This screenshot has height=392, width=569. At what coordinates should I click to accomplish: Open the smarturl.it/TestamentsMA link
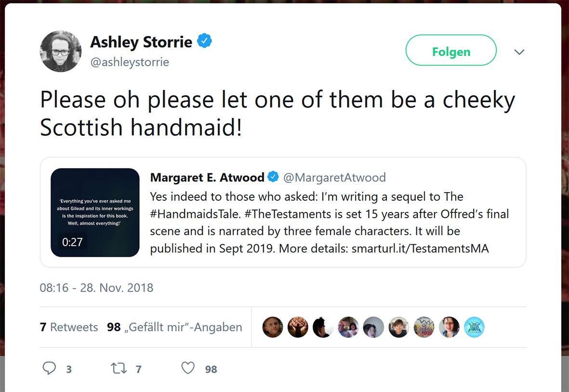pos(420,248)
